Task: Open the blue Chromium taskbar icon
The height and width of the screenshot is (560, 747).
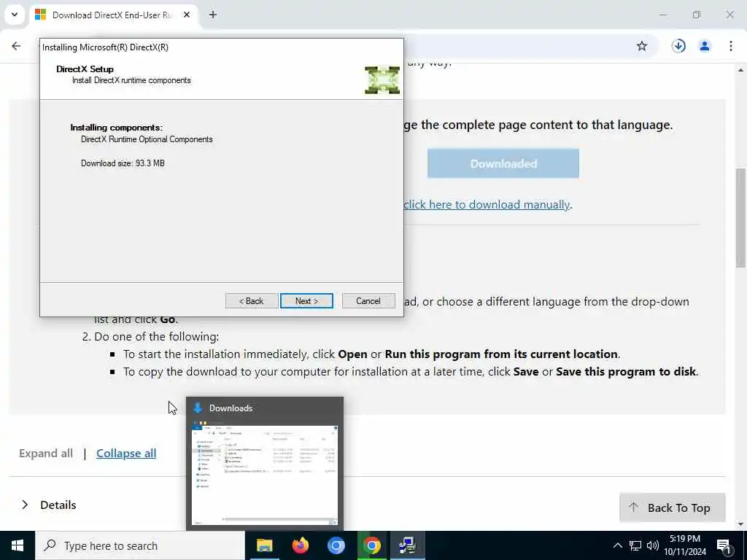Action: coord(336,545)
